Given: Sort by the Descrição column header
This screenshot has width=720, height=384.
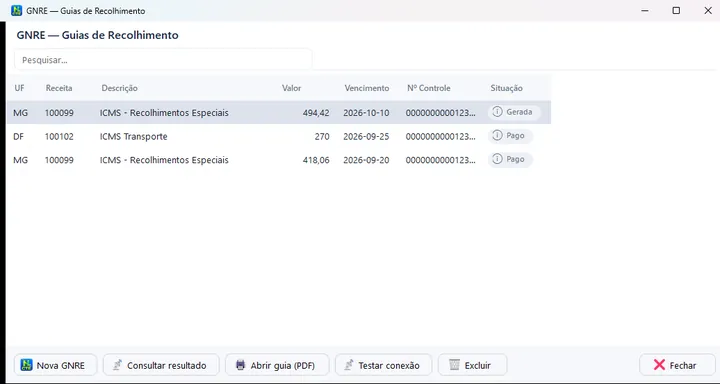Looking at the screenshot, I should 119,88.
